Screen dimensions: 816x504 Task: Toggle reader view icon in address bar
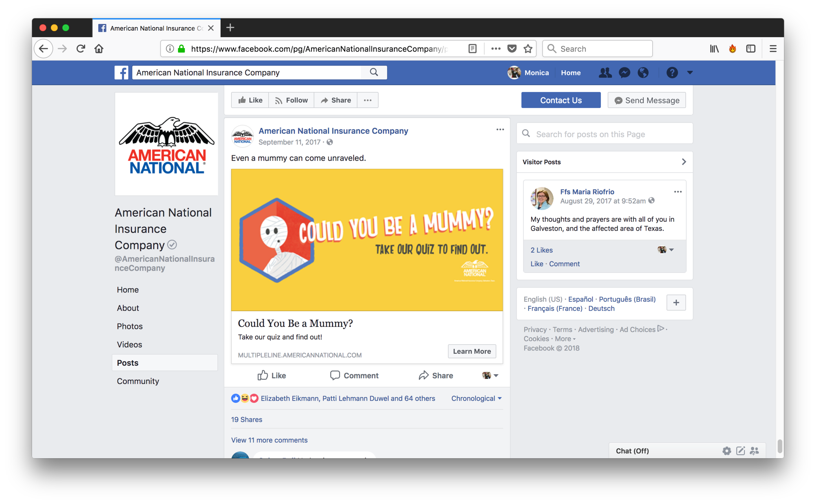pyautogui.click(x=472, y=49)
